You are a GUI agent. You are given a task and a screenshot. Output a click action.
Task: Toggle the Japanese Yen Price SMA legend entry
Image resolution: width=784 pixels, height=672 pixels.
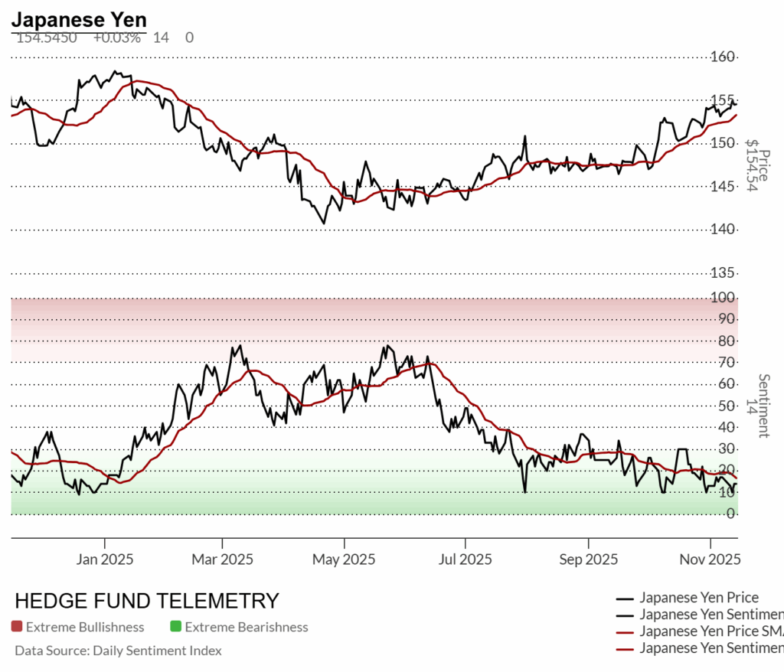[710, 631]
